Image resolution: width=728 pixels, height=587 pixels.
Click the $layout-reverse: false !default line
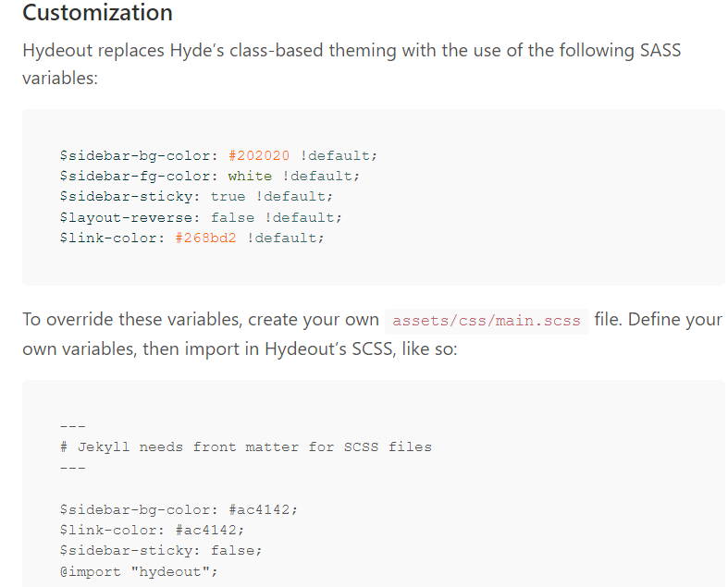(201, 217)
